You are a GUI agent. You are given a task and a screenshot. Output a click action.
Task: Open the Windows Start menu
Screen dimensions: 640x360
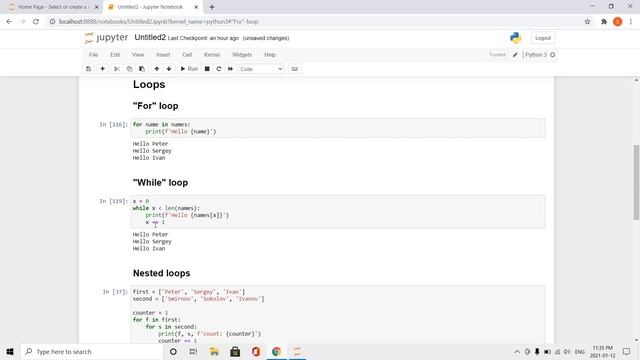coord(10,351)
